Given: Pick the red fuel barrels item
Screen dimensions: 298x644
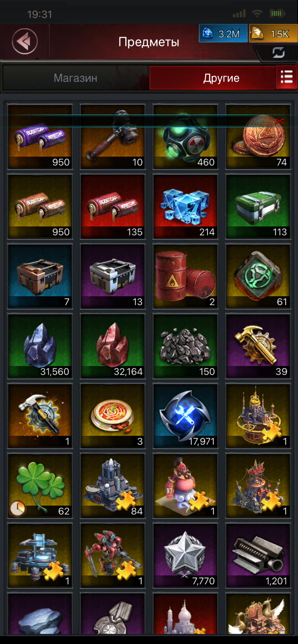Looking at the screenshot, I should tap(185, 276).
